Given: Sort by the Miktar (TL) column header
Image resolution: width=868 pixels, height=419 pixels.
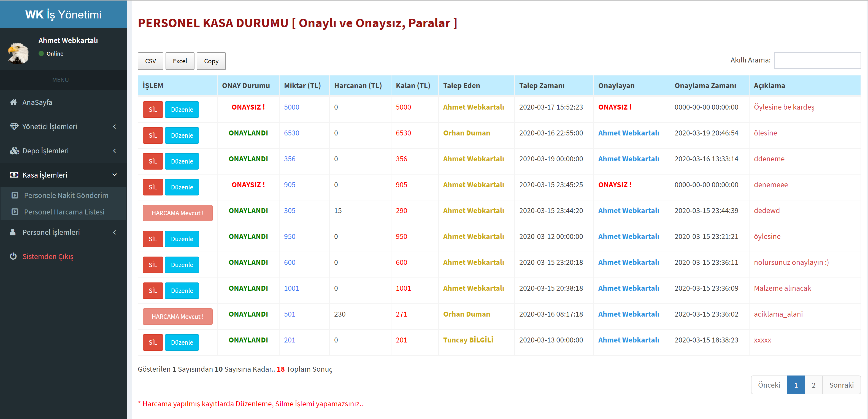Looking at the screenshot, I should pos(302,86).
